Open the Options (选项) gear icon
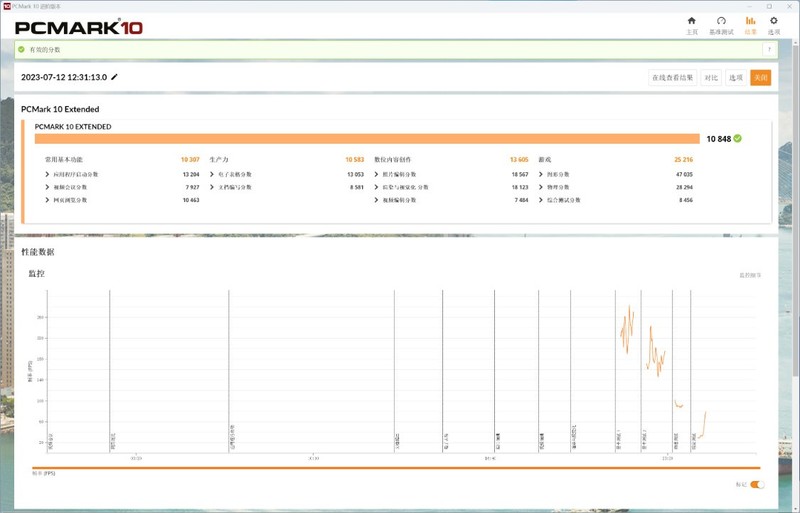This screenshot has height=513, width=800. (773, 22)
